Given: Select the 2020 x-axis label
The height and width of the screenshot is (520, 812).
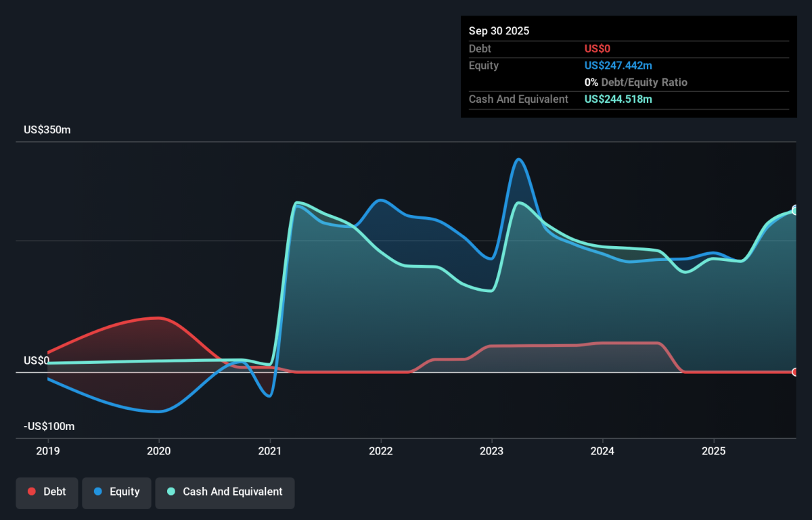Looking at the screenshot, I should click(159, 451).
